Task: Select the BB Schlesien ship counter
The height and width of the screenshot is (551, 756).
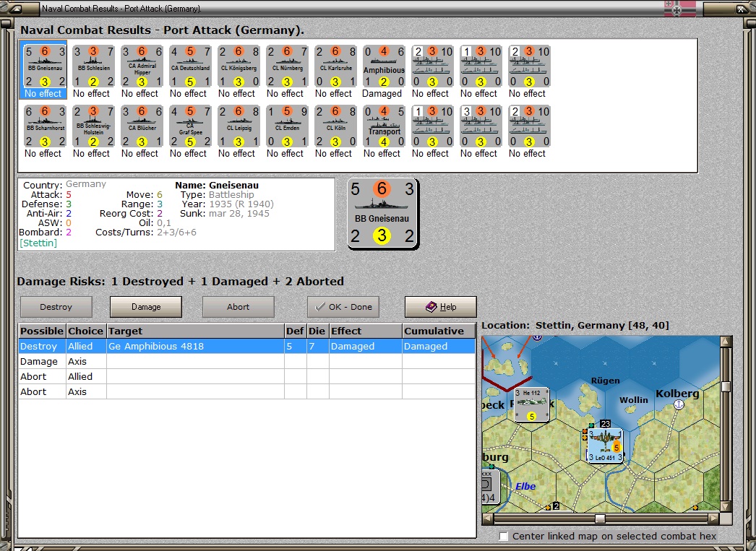Action: [93, 66]
